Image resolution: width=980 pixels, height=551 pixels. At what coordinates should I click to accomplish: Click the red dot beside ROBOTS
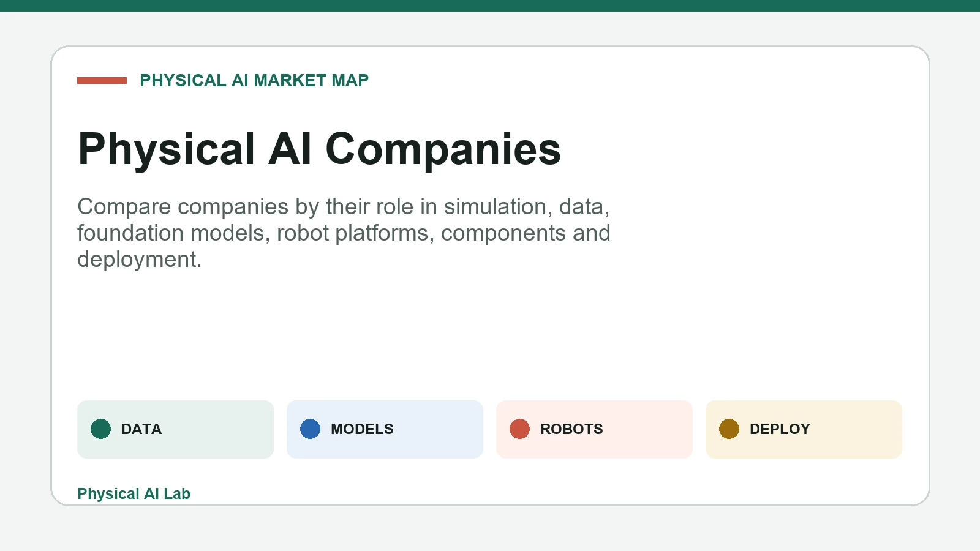point(520,429)
